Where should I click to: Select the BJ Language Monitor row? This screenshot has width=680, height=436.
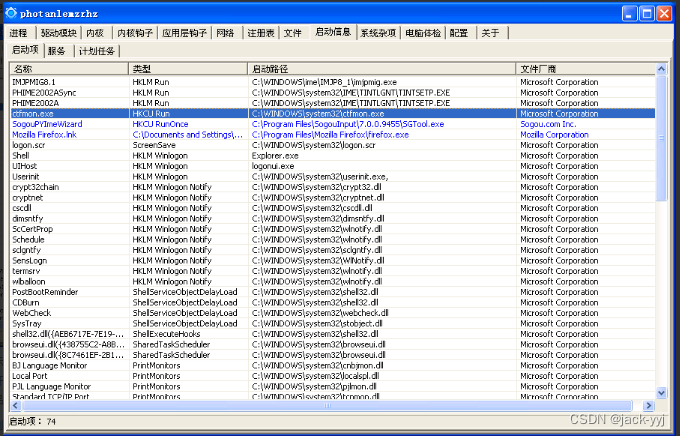(333, 365)
